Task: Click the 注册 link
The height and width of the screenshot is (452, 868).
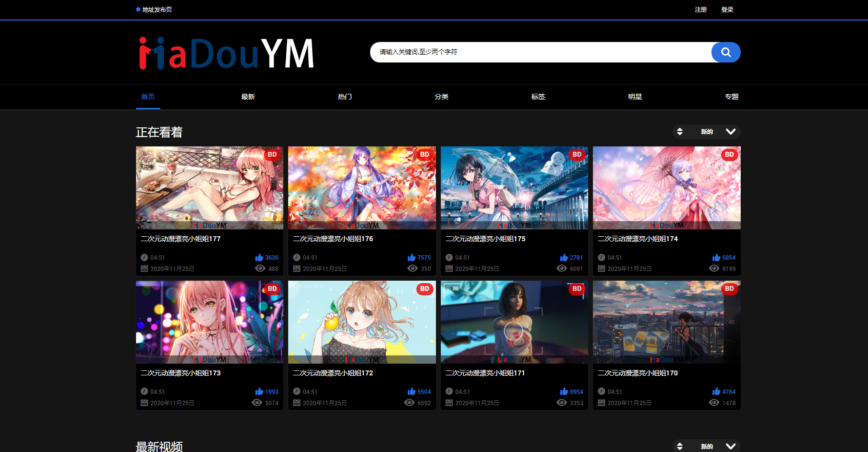Action: pyautogui.click(x=701, y=9)
